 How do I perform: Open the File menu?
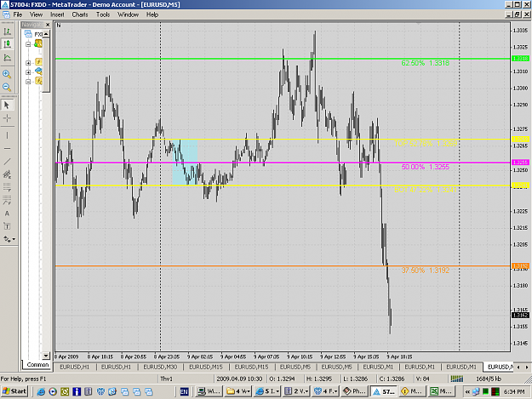(x=18, y=14)
